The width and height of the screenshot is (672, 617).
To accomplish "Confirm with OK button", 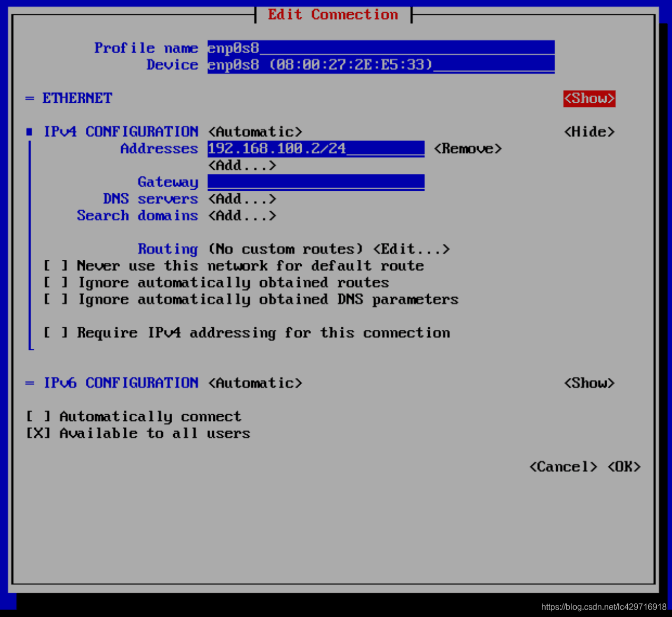I will click(x=624, y=467).
